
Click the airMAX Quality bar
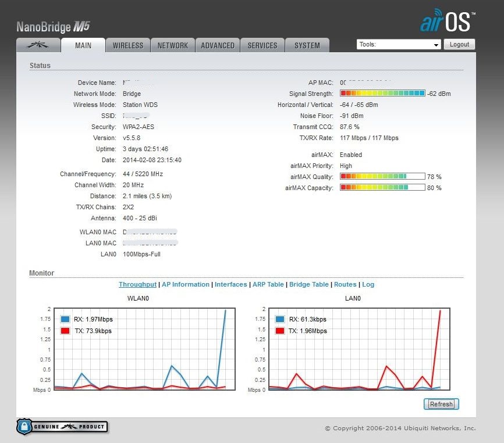pyautogui.click(x=382, y=177)
